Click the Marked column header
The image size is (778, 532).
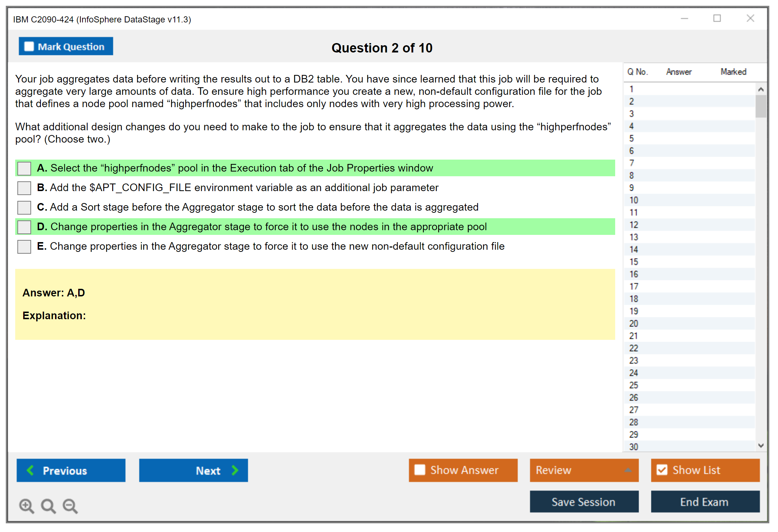click(x=733, y=72)
